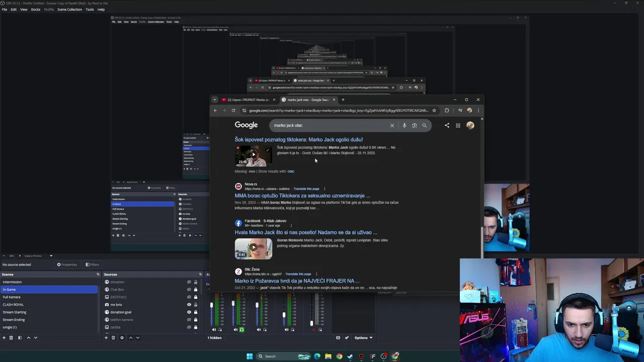The height and width of the screenshot is (362, 644).
Task: Play the 23:16 video thumbnail
Action: (x=253, y=156)
